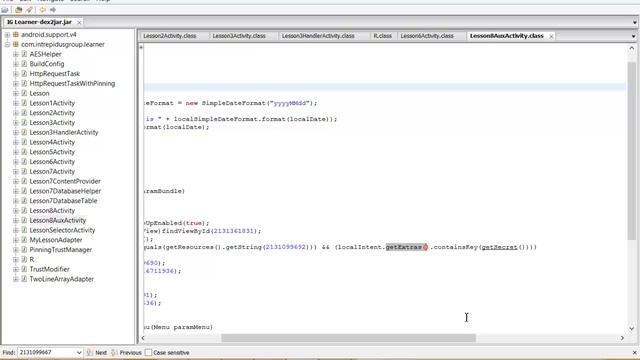Close the IG Learner-dex2jar.jar tab
Viewport: 640px width, 360px height.
coord(79,22)
